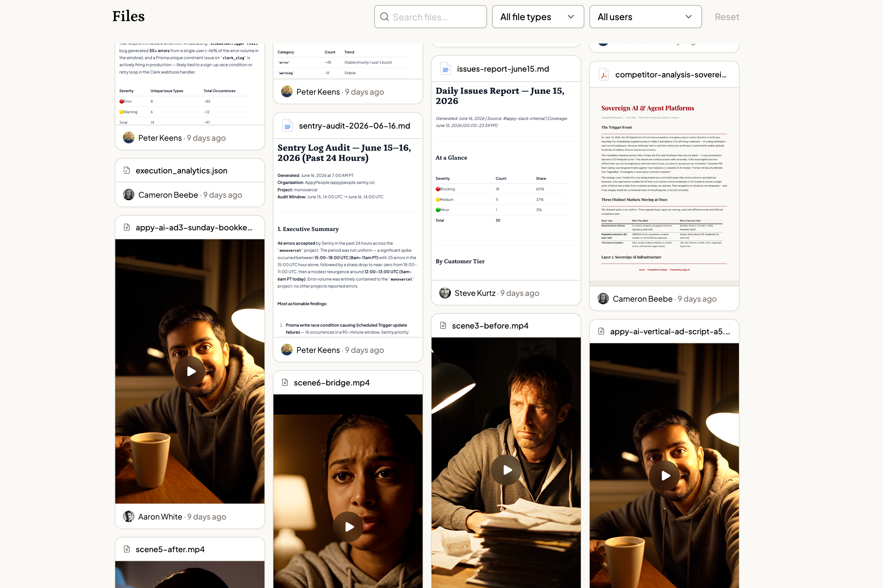The width and height of the screenshot is (883, 588).
Task: Click the Reset filters button
Action: (726, 17)
